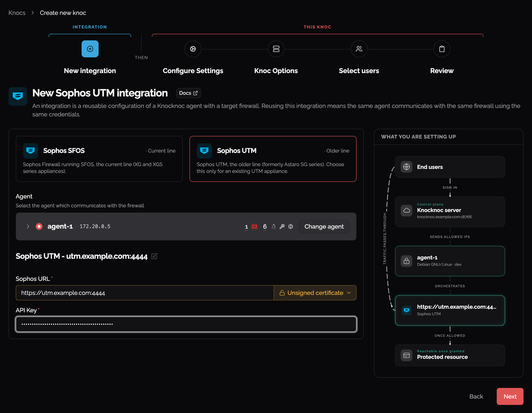Click the count 6 on agent-1 row

tap(265, 227)
